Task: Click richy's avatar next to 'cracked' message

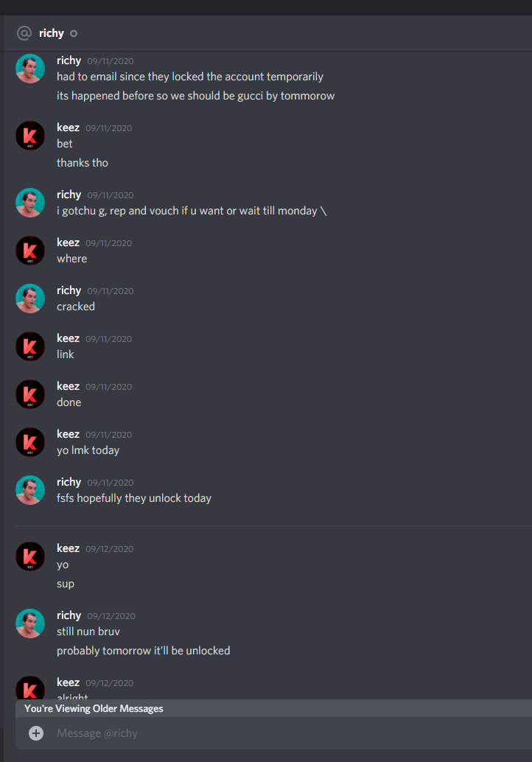Action: (x=30, y=298)
